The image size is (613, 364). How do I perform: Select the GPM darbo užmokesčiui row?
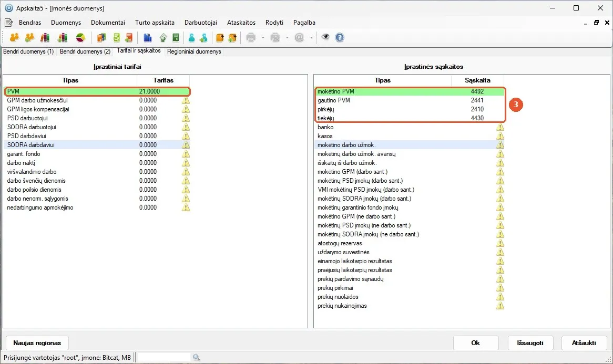click(x=97, y=100)
